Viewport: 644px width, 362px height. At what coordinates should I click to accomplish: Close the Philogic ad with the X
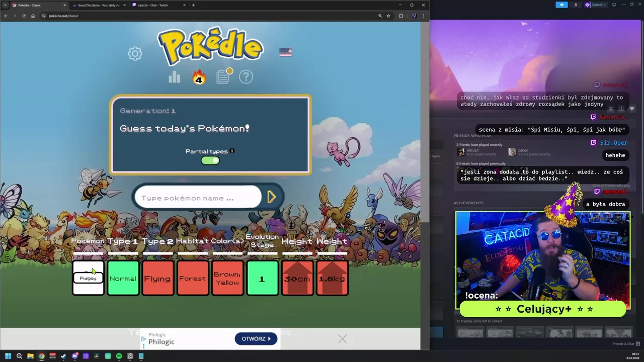pos(343,339)
